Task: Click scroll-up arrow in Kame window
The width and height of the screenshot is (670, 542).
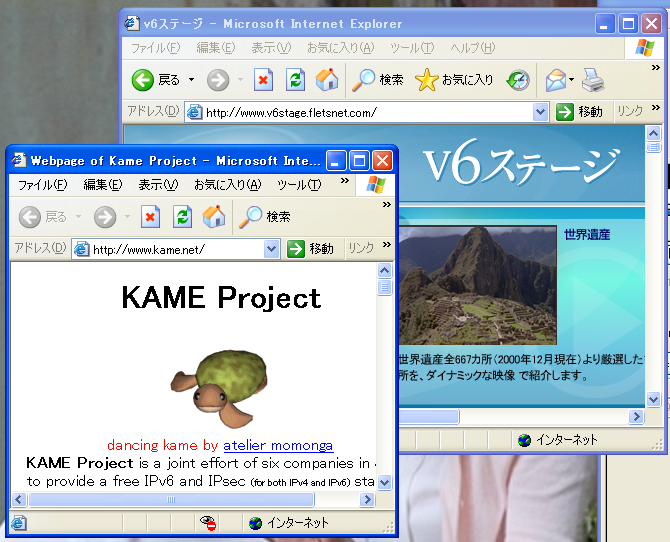Action: [385, 270]
